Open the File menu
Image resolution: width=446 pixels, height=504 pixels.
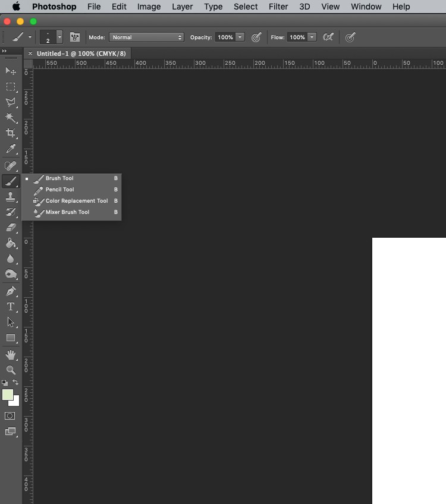pos(94,7)
